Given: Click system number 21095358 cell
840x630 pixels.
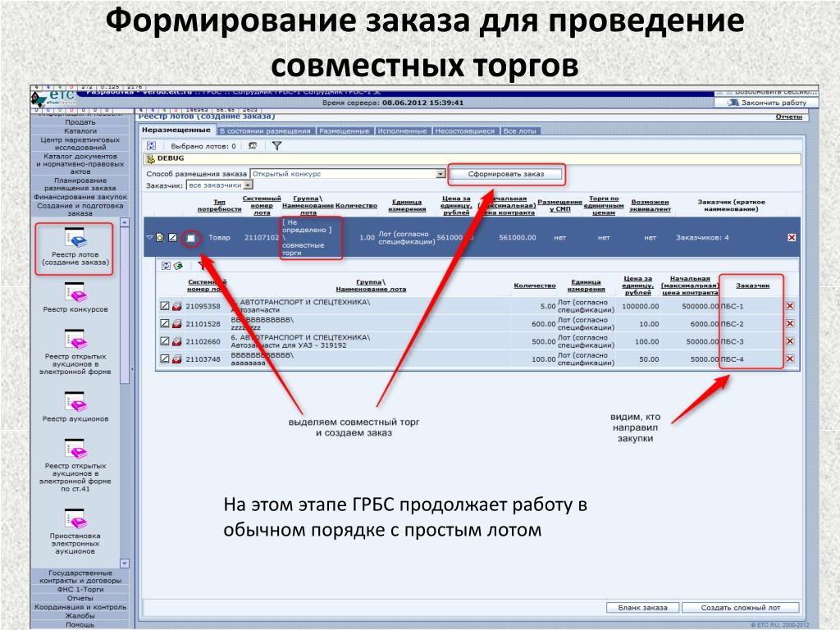Looking at the screenshot, I should point(203,307).
